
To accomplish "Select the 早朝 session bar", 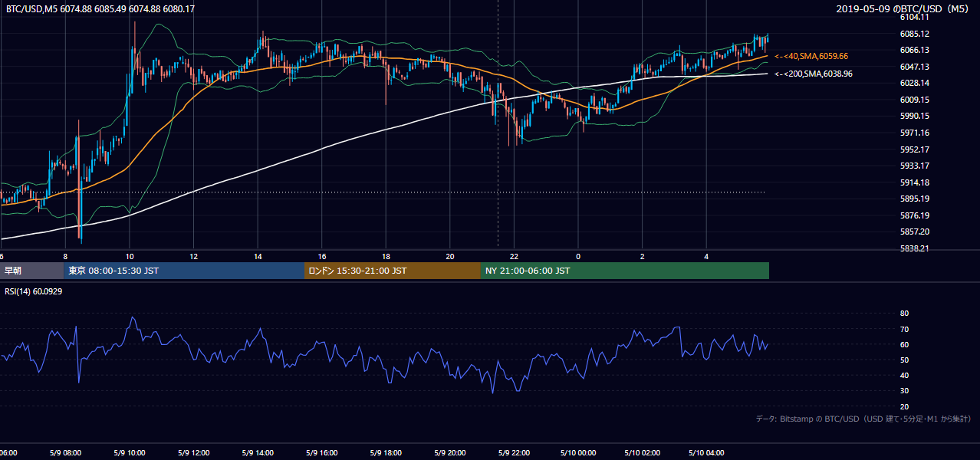I will 31,271.
